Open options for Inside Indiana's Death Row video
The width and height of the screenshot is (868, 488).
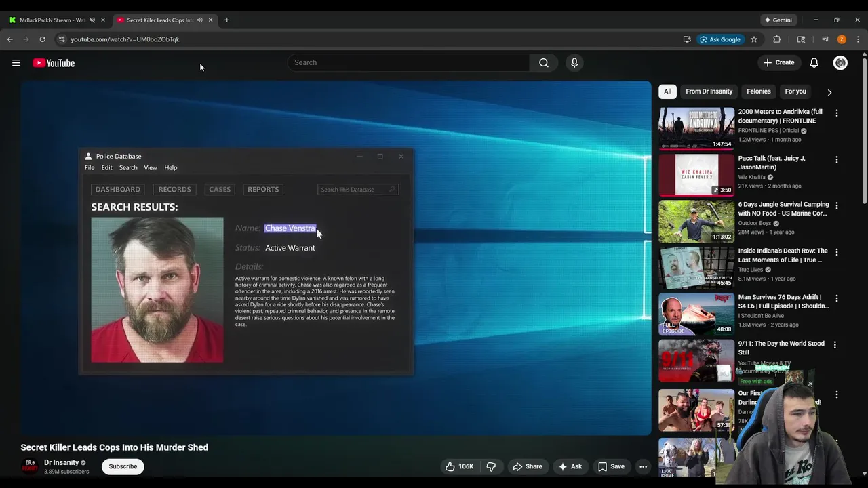coord(836,252)
